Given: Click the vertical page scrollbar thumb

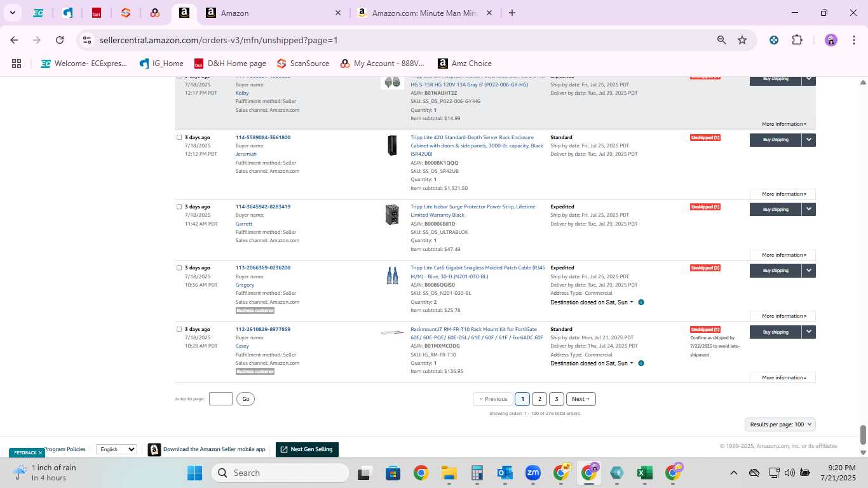Looking at the screenshot, I should (863, 435).
